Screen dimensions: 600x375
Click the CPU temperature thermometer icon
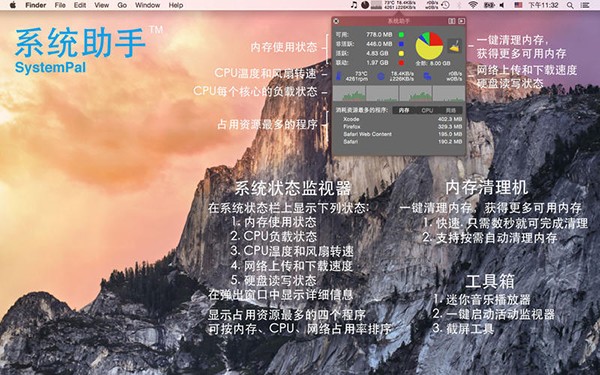click(x=339, y=76)
